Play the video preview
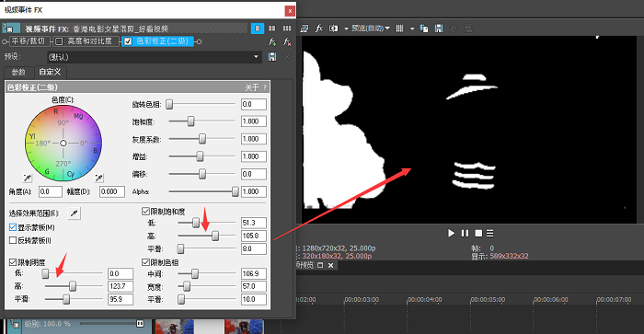The image size is (644, 334). [x=451, y=233]
